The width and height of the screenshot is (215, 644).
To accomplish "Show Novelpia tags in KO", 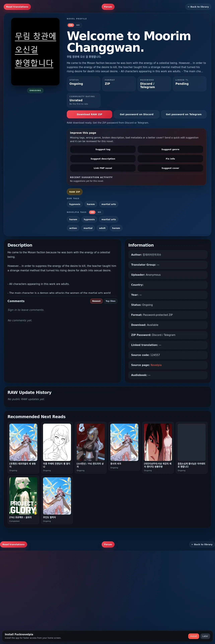I will [x=99, y=212].
